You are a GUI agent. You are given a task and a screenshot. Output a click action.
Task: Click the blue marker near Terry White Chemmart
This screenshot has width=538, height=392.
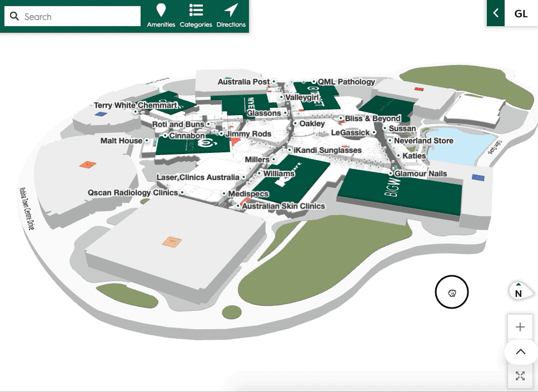101,114
